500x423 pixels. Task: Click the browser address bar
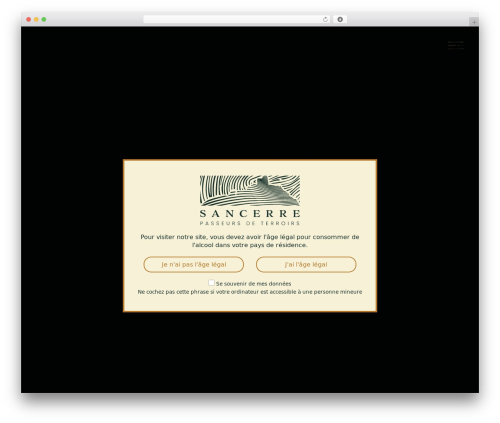tap(237, 19)
